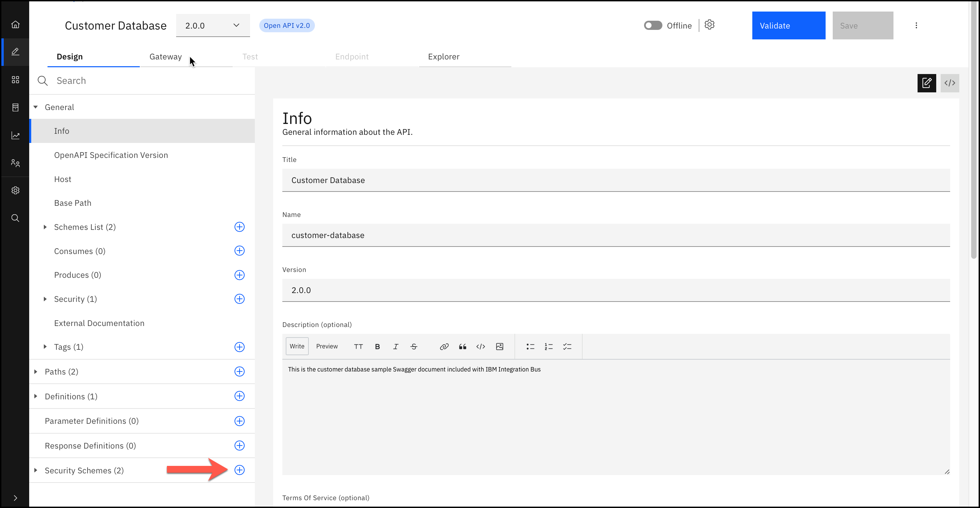Switch to the Gateway tab
Image resolution: width=980 pixels, height=508 pixels.
166,57
